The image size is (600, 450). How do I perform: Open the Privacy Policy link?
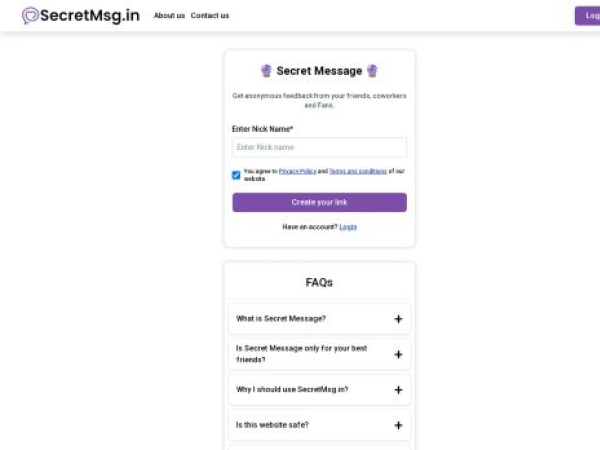(297, 171)
